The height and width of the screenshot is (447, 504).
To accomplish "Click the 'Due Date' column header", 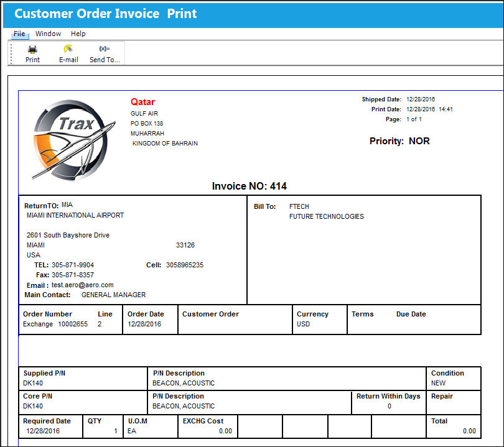I will click(x=411, y=314).
